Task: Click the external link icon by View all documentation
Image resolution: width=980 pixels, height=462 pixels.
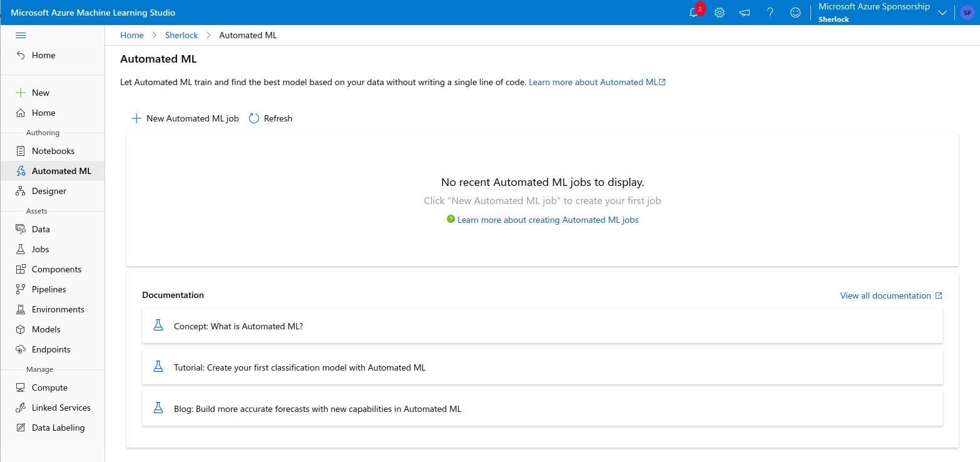Action: coord(939,295)
